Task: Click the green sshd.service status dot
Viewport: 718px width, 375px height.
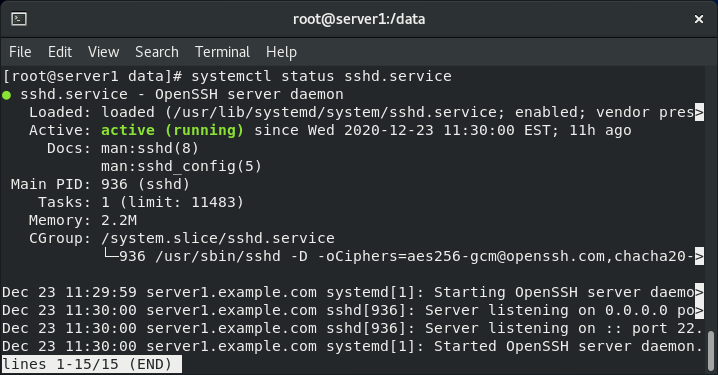Action: click(x=6, y=95)
